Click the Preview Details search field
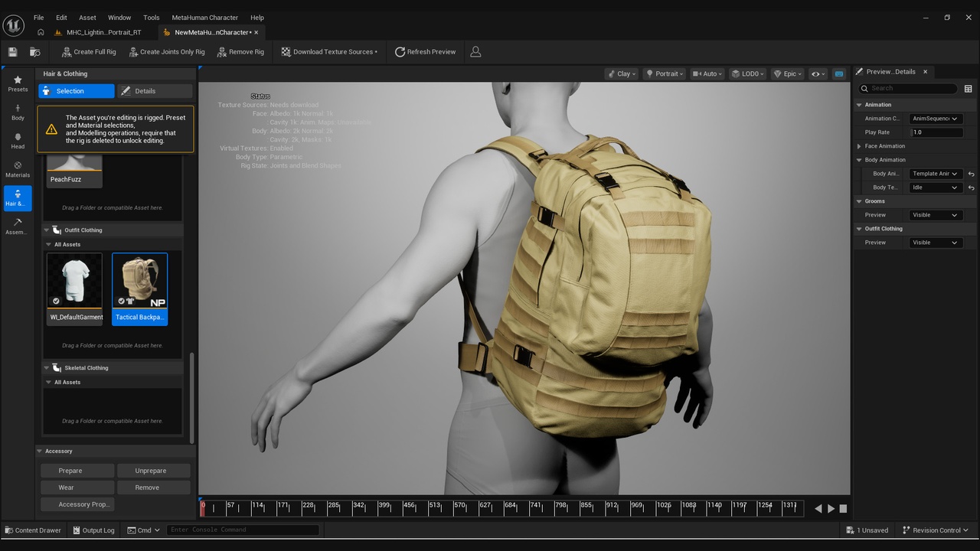The width and height of the screenshot is (980, 551). (908, 89)
